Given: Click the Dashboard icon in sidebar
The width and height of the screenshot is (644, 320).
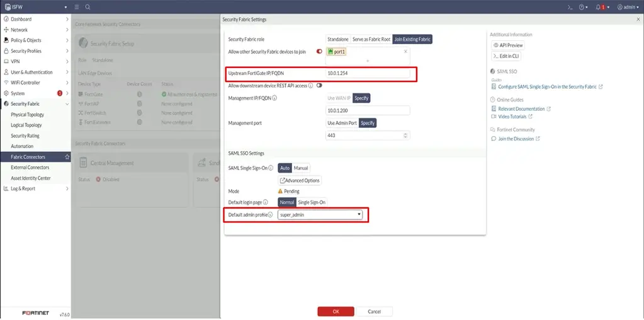Looking at the screenshot, I should (6, 19).
